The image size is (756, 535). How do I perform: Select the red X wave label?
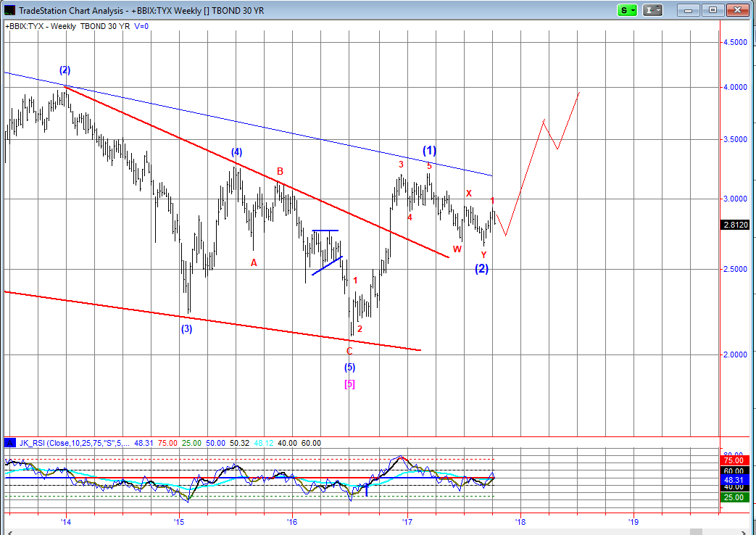click(468, 194)
